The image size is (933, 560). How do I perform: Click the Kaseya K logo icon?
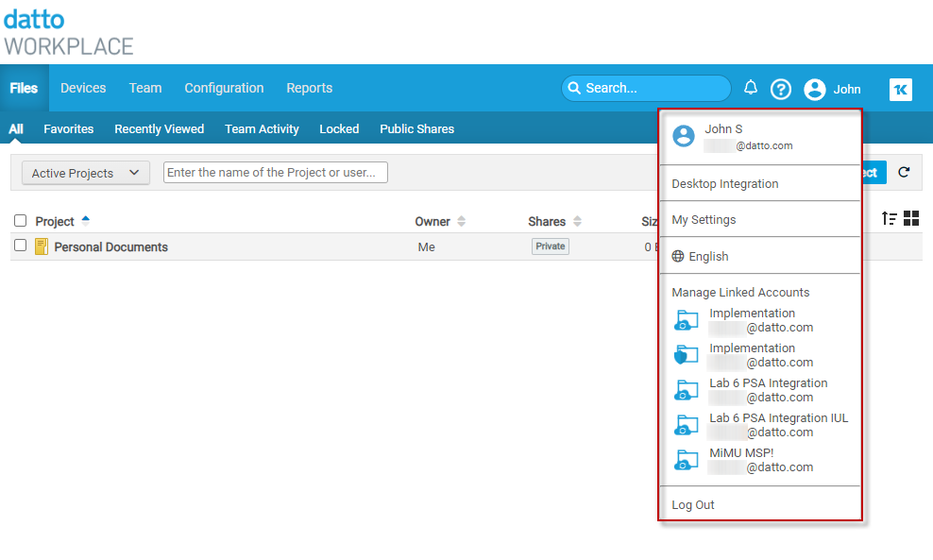[x=900, y=89]
